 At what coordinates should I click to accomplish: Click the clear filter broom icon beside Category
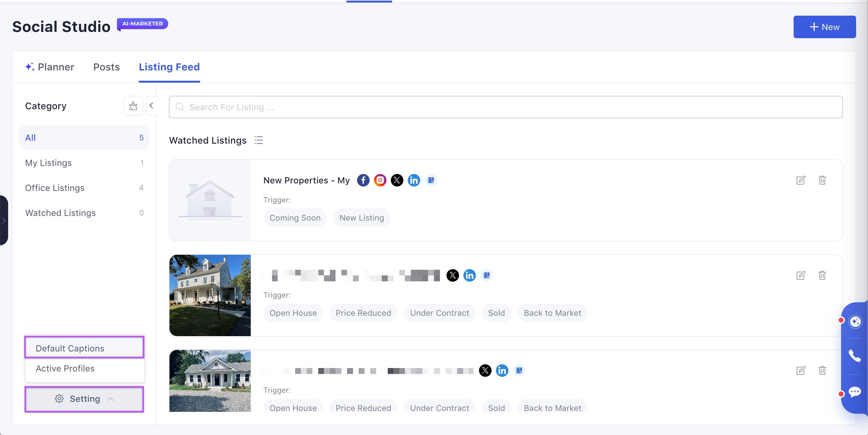[133, 106]
